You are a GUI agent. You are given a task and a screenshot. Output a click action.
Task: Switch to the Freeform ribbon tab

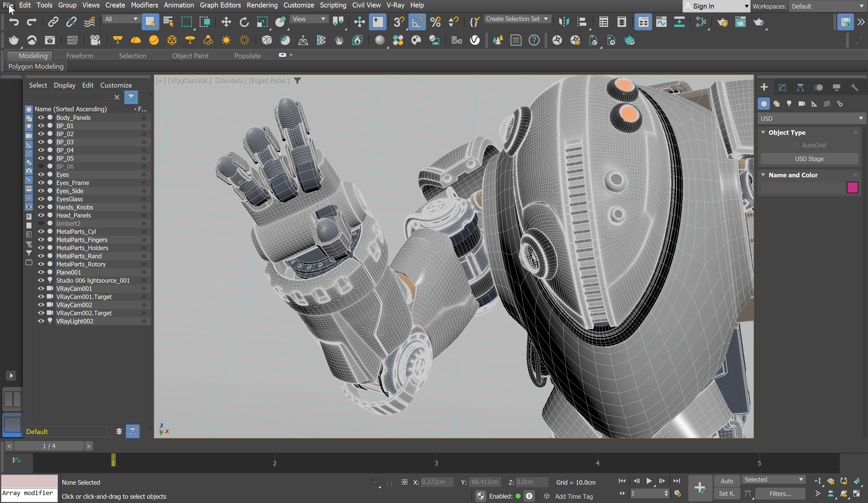pos(80,55)
